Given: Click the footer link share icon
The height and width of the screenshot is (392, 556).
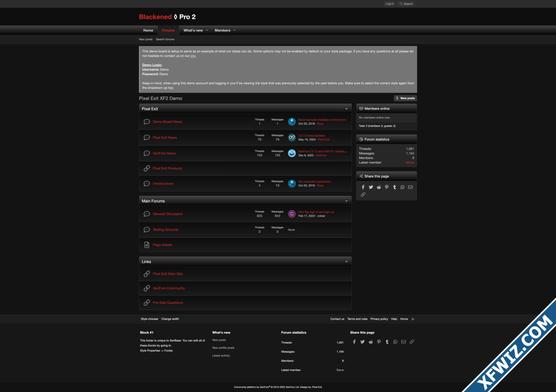Looking at the screenshot, I should coord(412,342).
